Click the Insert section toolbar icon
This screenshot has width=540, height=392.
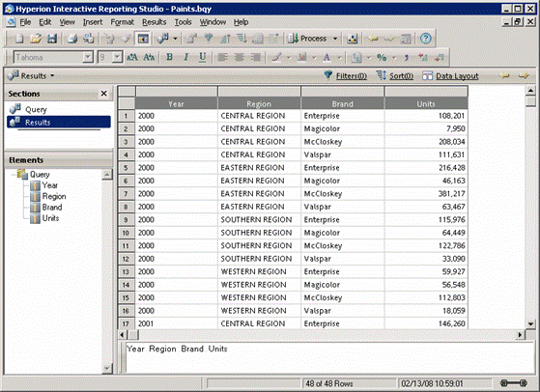click(163, 39)
